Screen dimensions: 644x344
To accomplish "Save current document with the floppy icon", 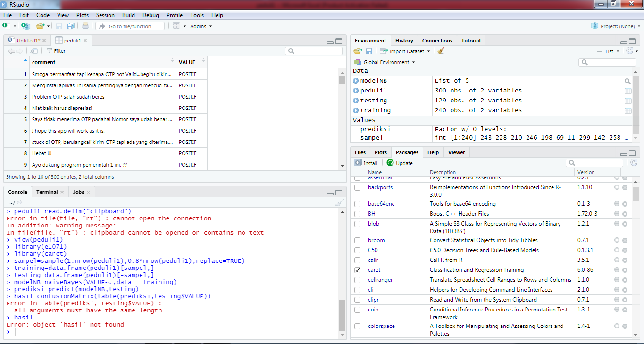I will (59, 26).
